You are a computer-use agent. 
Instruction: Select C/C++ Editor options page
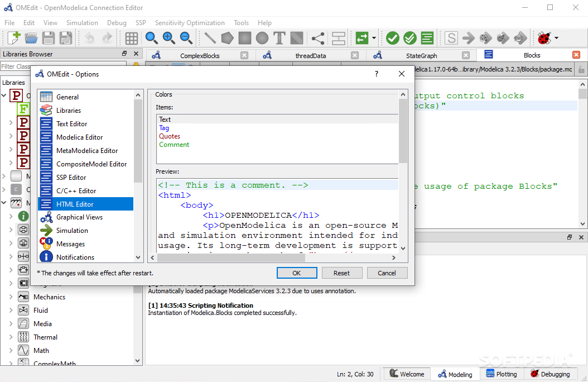[86, 190]
